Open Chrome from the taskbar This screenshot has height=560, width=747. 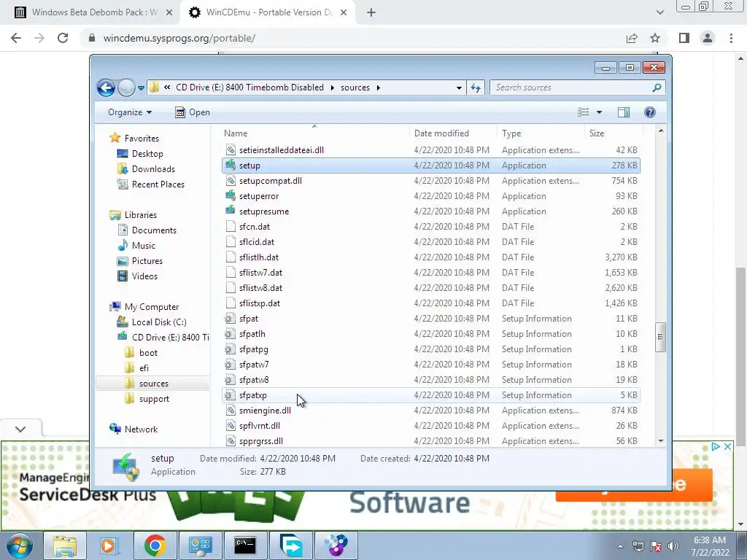pyautogui.click(x=155, y=545)
